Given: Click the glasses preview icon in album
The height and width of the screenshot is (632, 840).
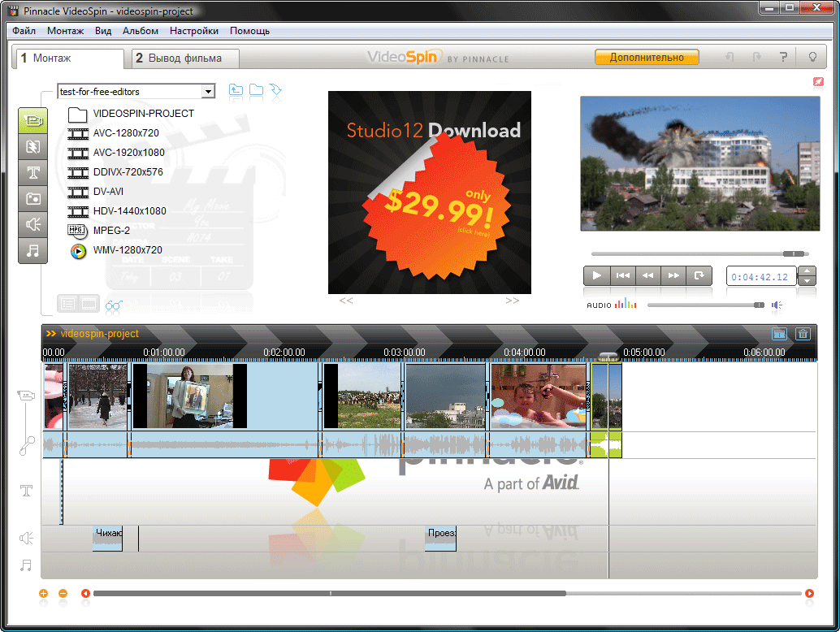Looking at the screenshot, I should coord(114,305).
